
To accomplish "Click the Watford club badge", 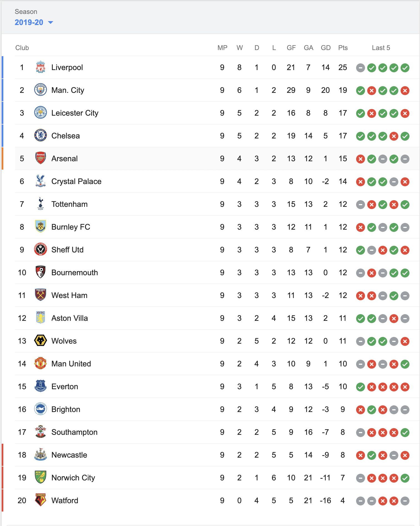I will pyautogui.click(x=41, y=500).
